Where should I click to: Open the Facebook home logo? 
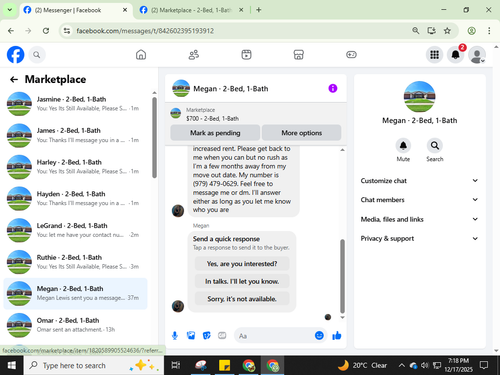(x=16, y=55)
